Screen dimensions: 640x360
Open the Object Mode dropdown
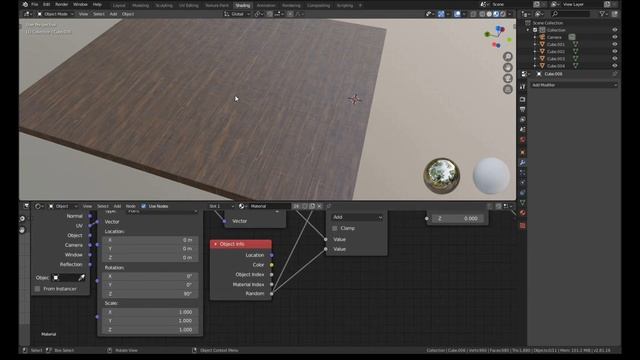[x=56, y=14]
